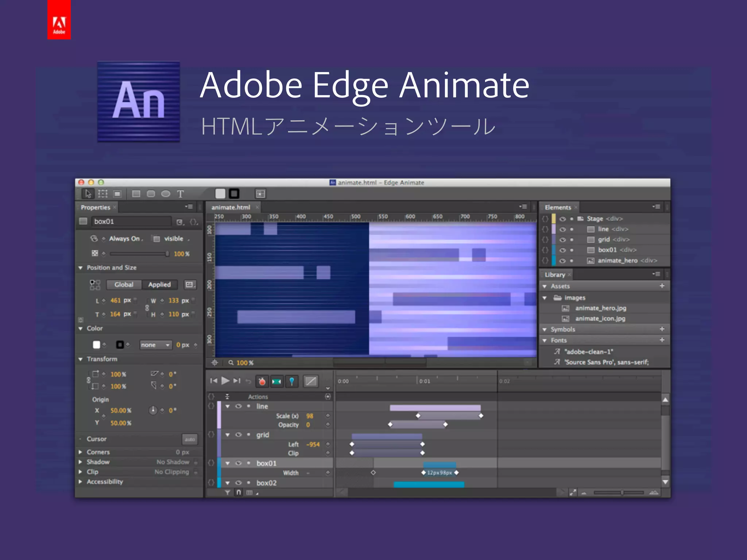Toggle visibility of Stage in Elements
Image resolution: width=747 pixels, height=560 pixels.
(562, 219)
